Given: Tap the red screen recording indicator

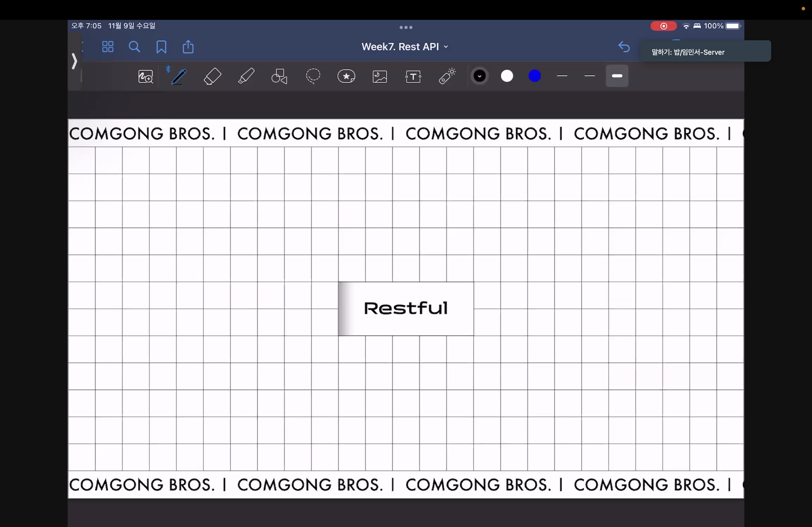Looking at the screenshot, I should click(663, 26).
